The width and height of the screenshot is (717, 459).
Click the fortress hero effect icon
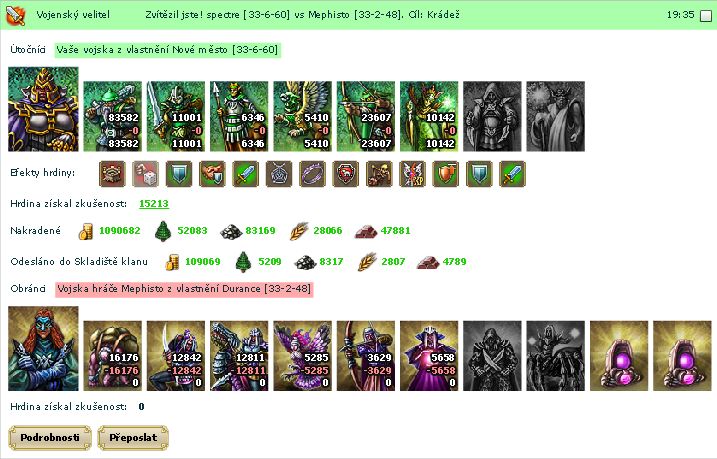coord(112,174)
